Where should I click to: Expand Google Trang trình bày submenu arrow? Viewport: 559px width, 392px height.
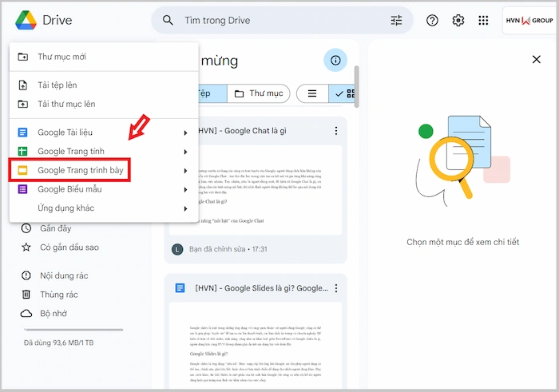pos(185,171)
